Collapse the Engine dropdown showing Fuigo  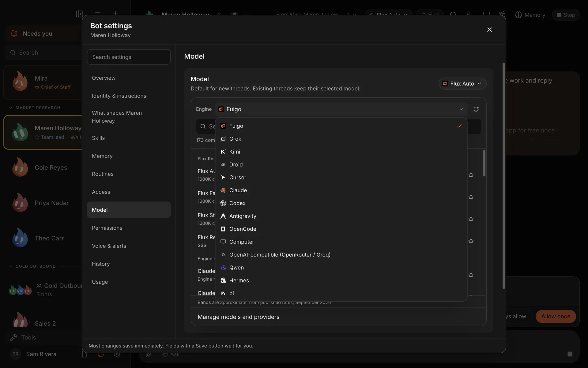341,109
